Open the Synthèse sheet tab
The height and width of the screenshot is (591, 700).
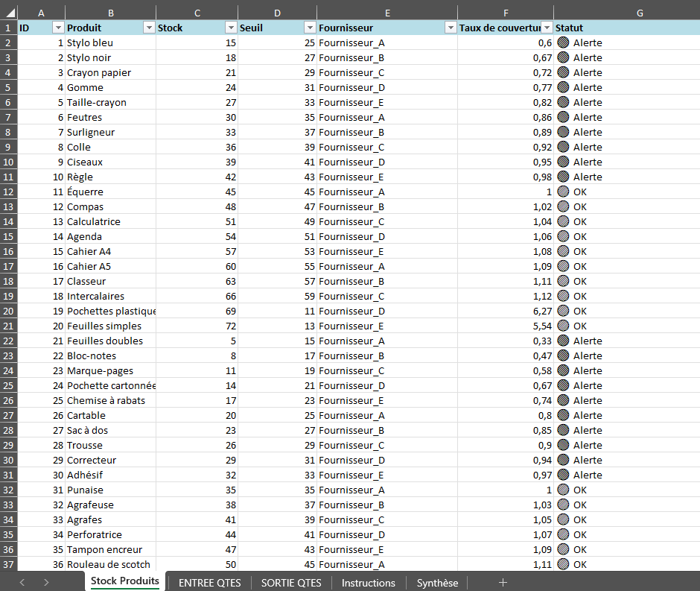click(x=437, y=583)
